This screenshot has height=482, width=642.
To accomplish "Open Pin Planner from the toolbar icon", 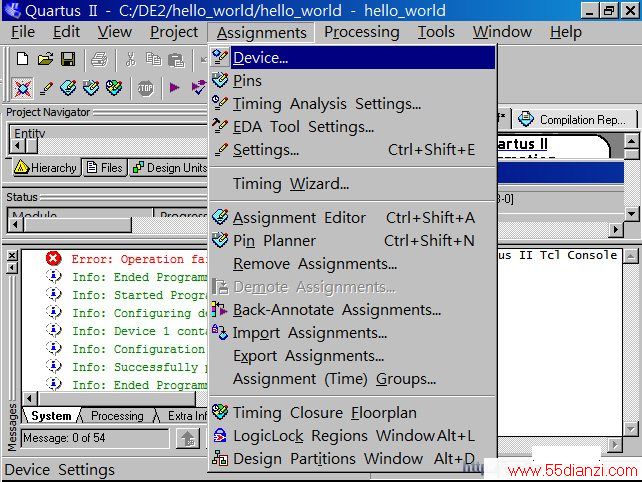I will coord(91,88).
